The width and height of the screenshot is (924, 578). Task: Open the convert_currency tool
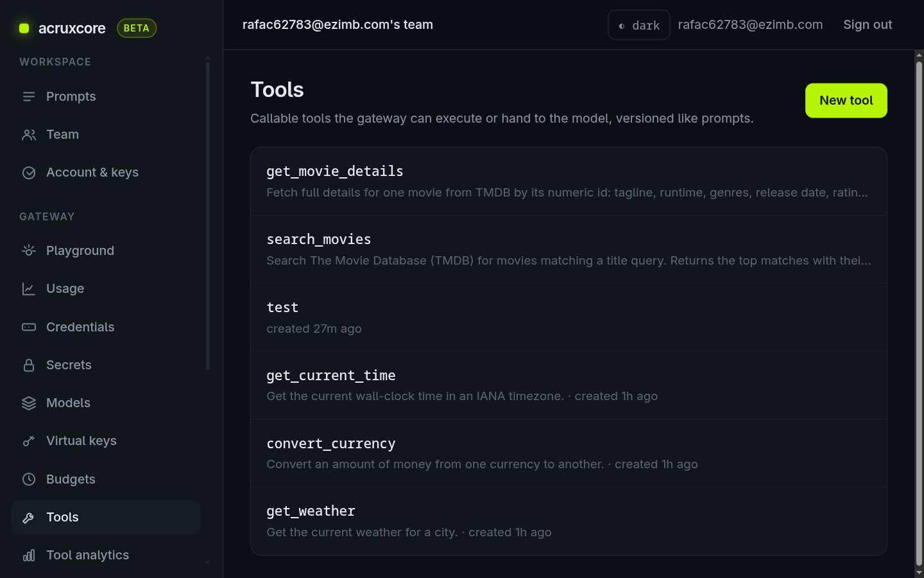coord(569,453)
